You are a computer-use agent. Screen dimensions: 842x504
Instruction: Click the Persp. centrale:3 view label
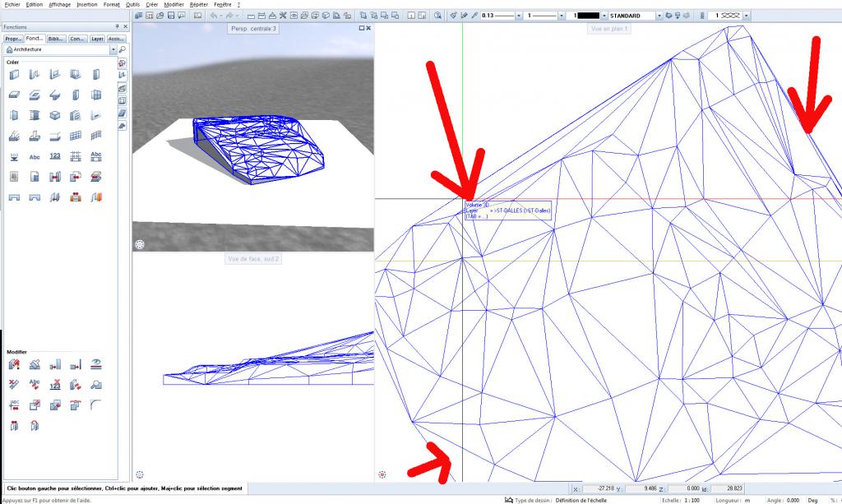(253, 29)
